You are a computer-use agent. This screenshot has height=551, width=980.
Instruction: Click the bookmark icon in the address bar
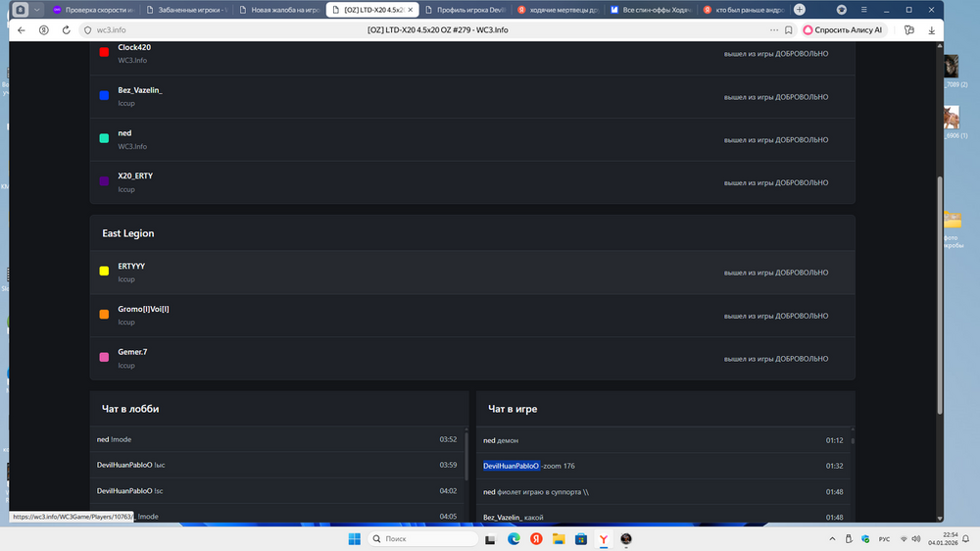point(789,30)
